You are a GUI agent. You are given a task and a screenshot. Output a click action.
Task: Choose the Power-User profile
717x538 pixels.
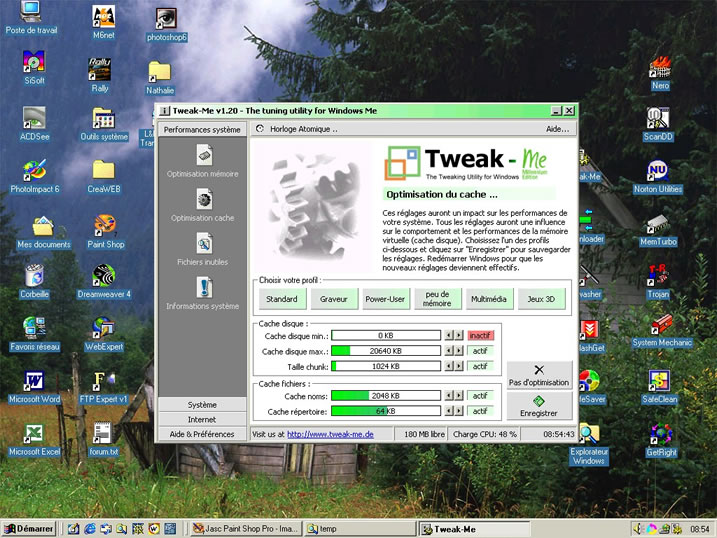click(x=385, y=299)
